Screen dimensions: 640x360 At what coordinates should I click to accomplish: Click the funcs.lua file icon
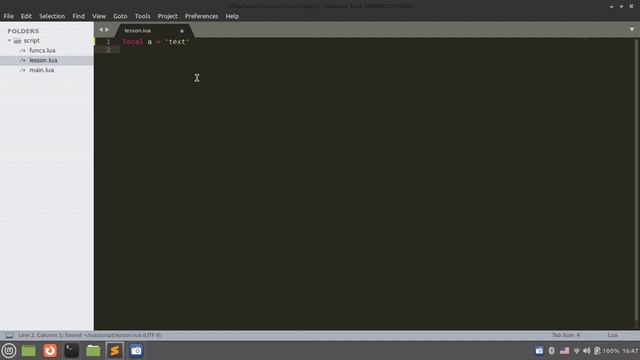click(23, 50)
